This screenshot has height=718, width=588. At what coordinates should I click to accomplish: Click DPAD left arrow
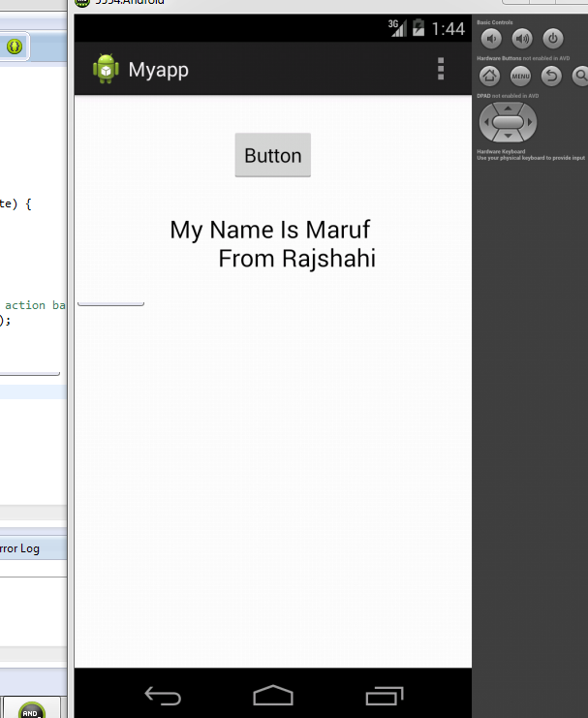[486, 122]
